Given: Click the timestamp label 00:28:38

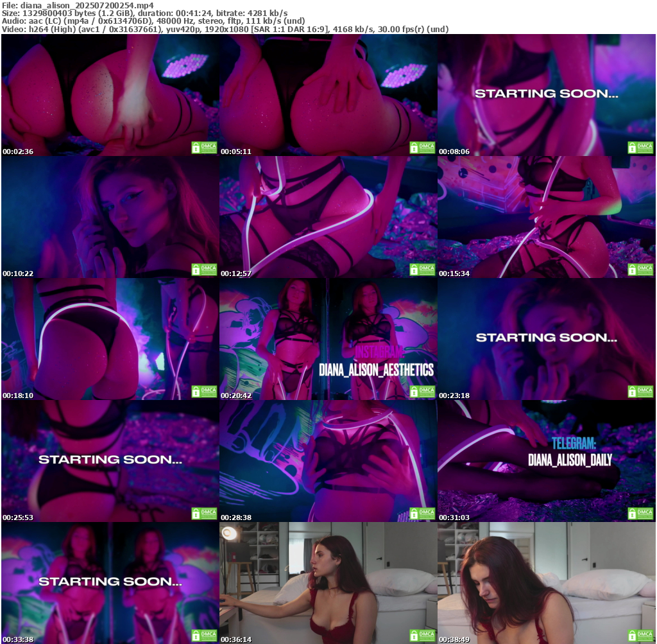Looking at the screenshot, I should [236, 518].
